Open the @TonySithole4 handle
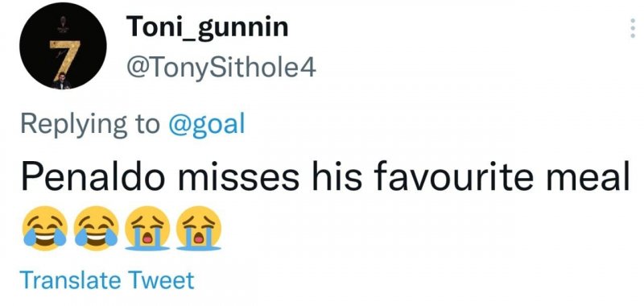The image size is (644, 306). point(221,68)
